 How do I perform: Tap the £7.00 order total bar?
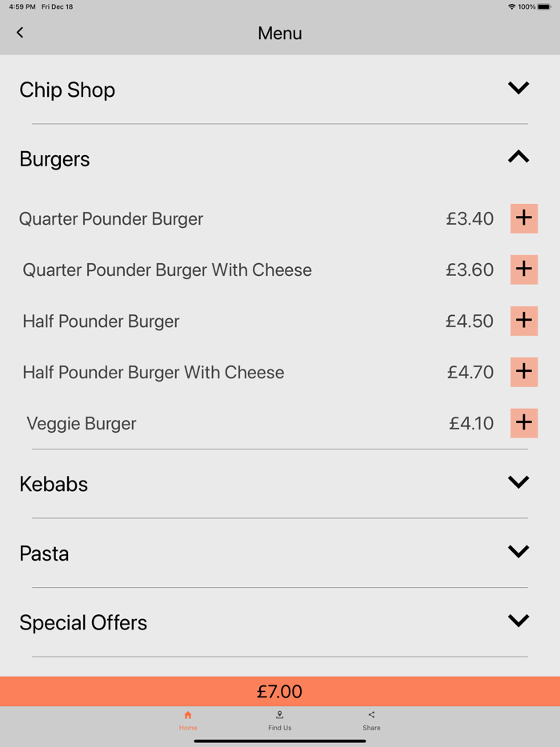coord(279,691)
